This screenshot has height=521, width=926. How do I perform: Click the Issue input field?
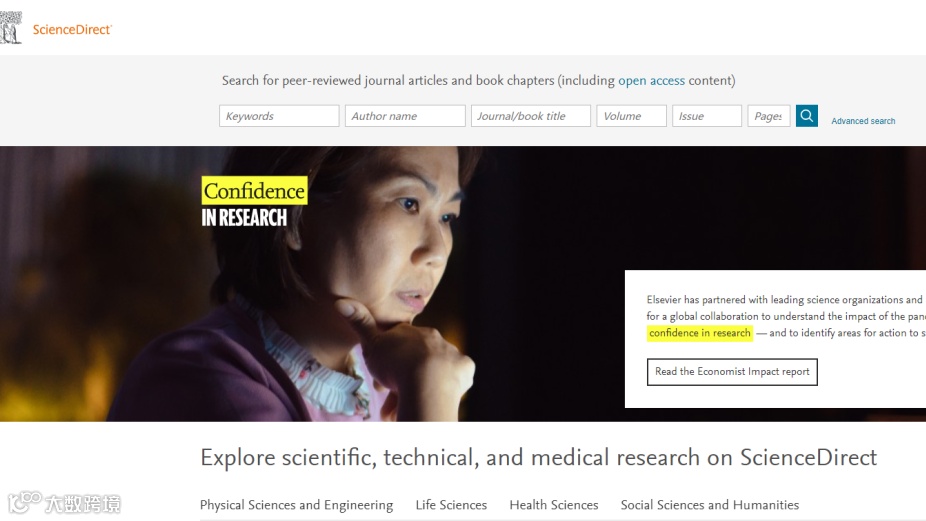[x=707, y=116]
